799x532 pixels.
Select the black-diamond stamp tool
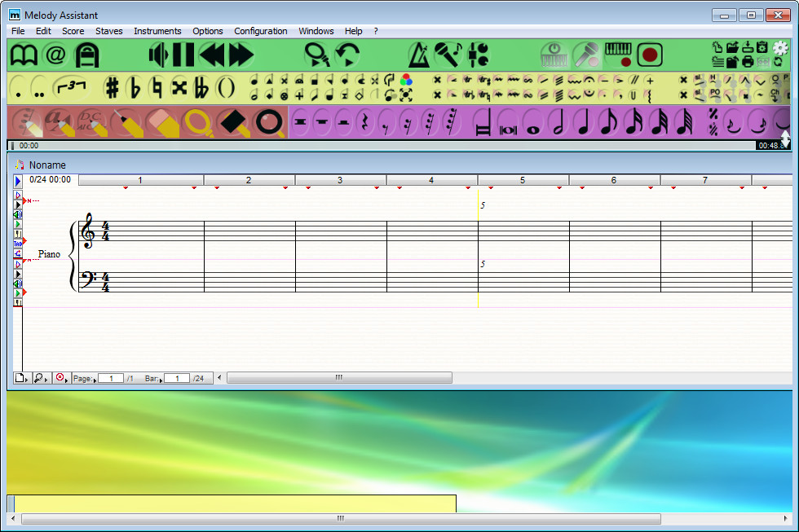[x=233, y=123]
